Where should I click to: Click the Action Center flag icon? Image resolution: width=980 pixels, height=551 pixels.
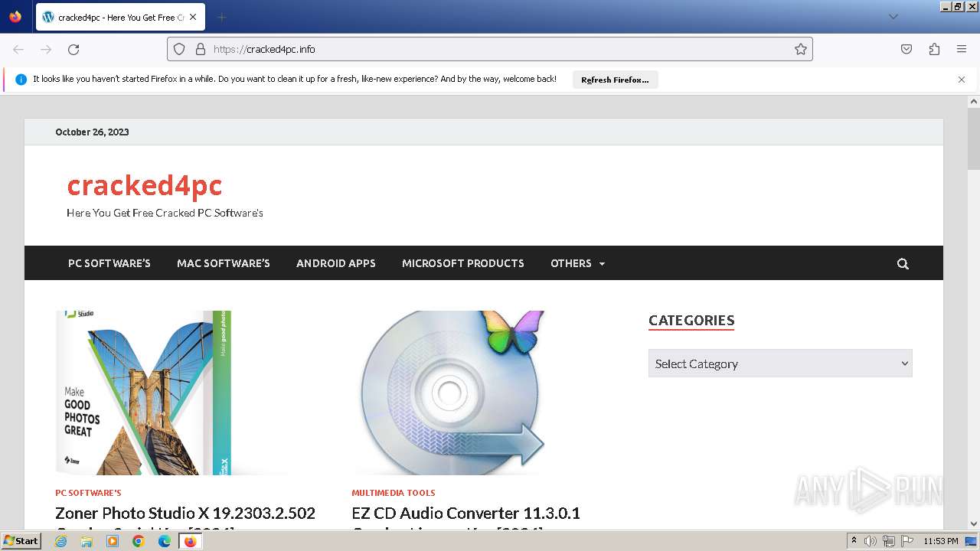(907, 541)
